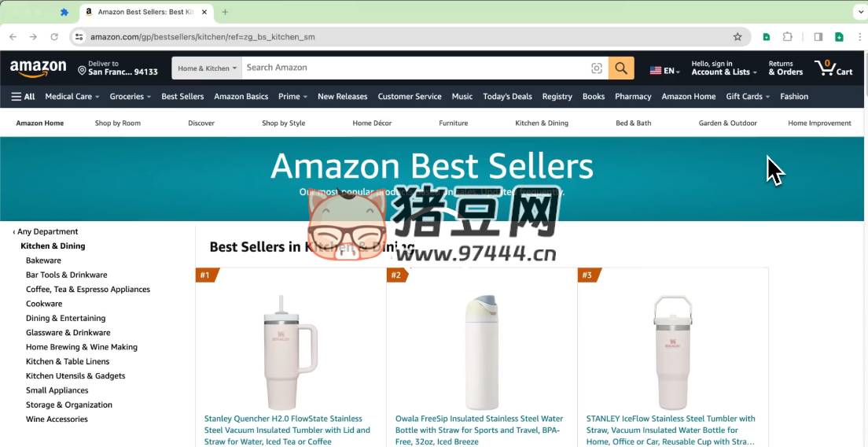The image size is (868, 447).
Task: Open the All hamburger menu
Action: tap(24, 96)
